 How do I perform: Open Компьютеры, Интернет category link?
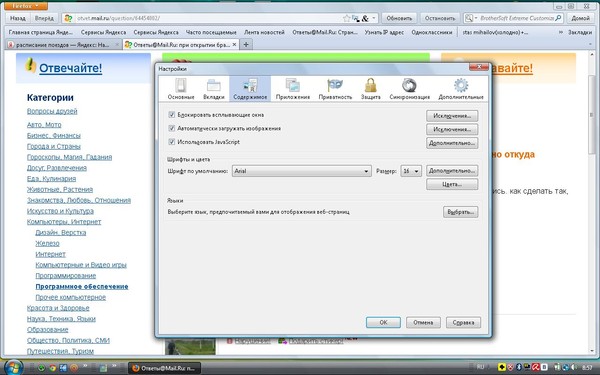tap(64, 222)
